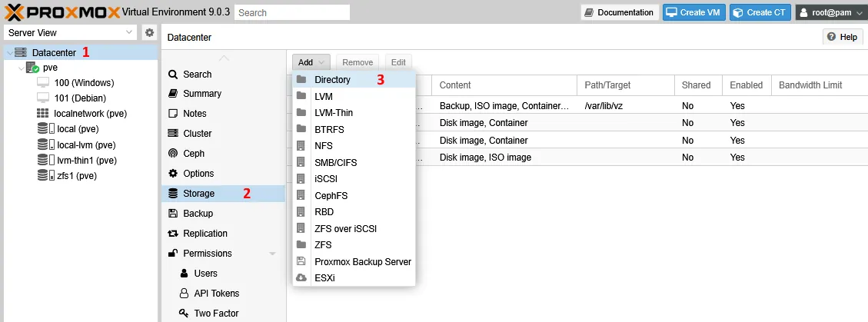Click the Edit storage button
The height and width of the screenshot is (322, 868).
pyautogui.click(x=398, y=62)
